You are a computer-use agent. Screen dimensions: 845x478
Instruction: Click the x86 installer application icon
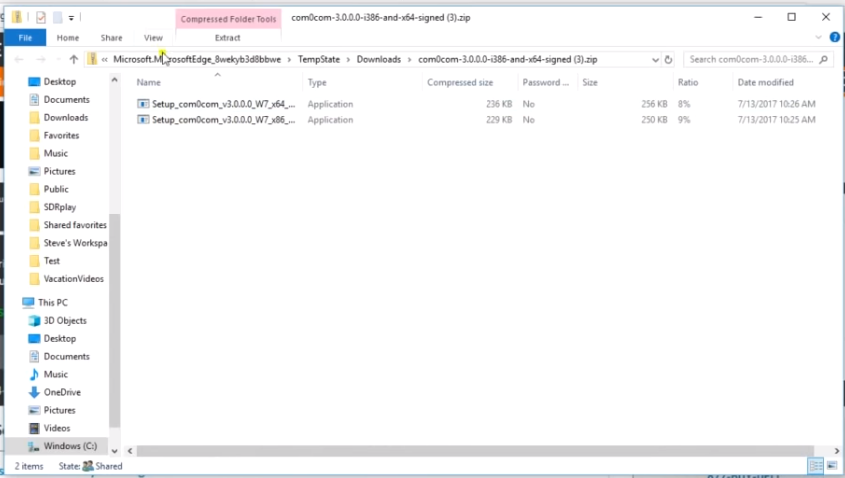143,120
